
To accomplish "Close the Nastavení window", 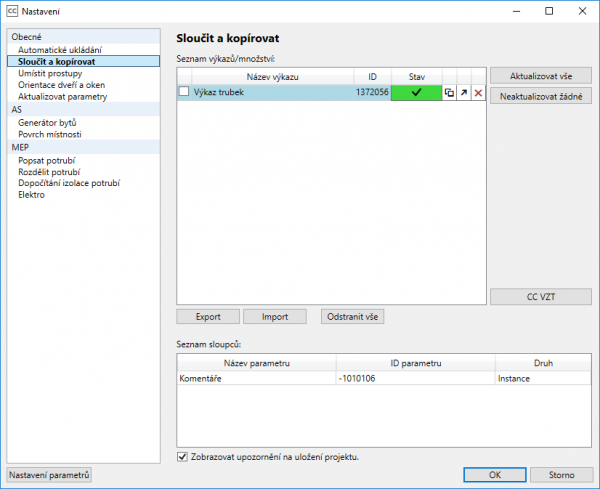I will point(582,11).
